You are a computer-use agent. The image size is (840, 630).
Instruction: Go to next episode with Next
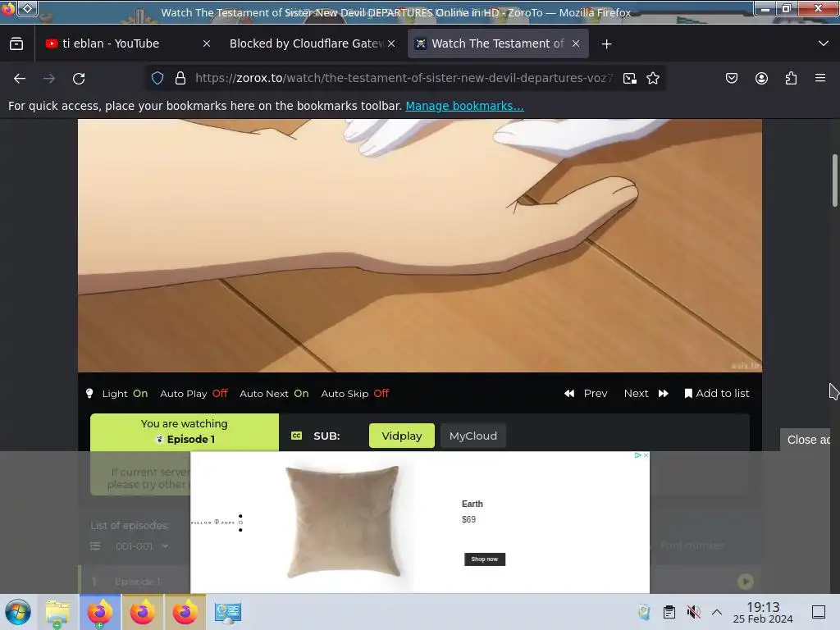(646, 394)
